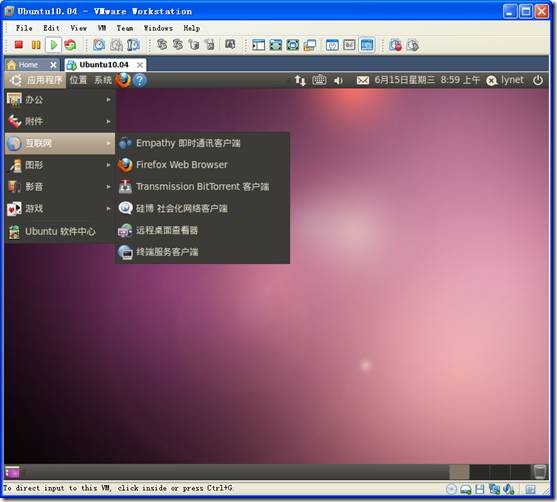557x502 pixels.
Task: Click the show desktop icon in bottom panel
Action: point(12,473)
